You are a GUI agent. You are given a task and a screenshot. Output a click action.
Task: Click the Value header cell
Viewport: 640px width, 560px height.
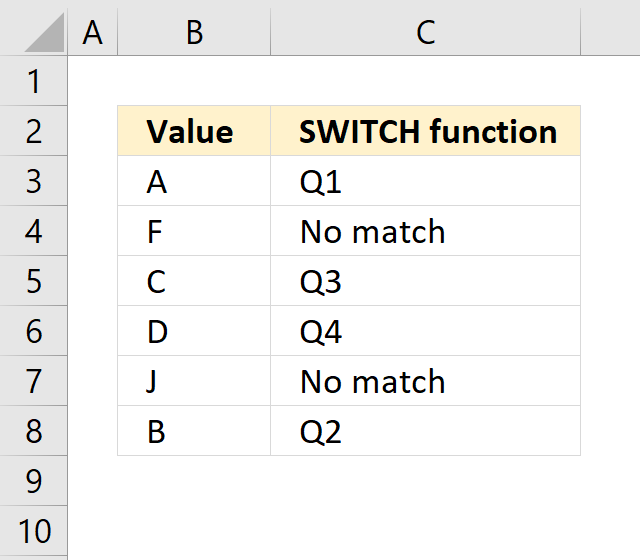[x=194, y=131]
